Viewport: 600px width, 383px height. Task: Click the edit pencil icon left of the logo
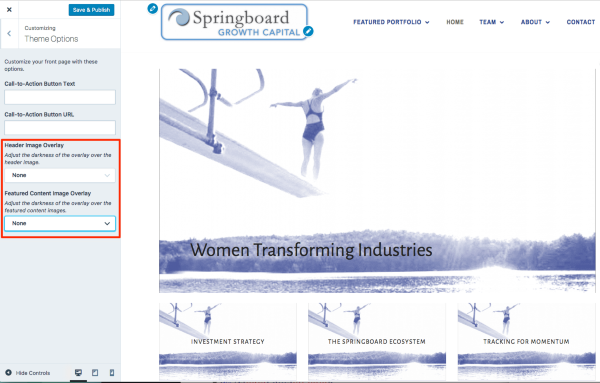(153, 8)
